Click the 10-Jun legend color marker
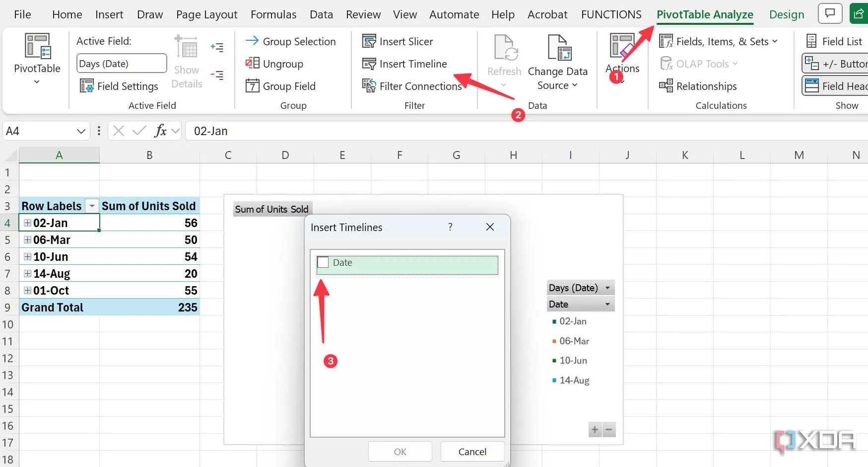 click(554, 361)
